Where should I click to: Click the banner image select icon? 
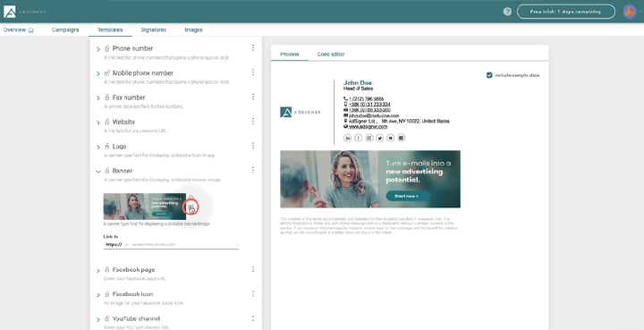[191, 207]
